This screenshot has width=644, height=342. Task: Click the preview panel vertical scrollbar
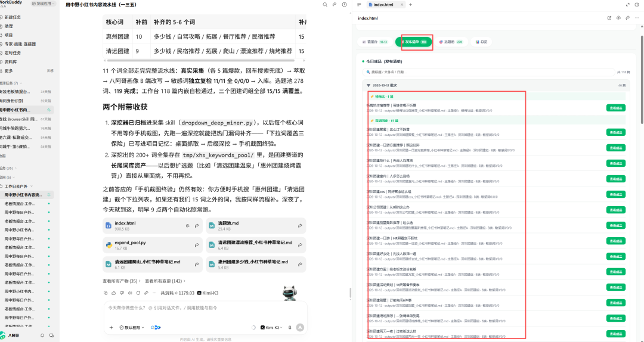coord(642,80)
